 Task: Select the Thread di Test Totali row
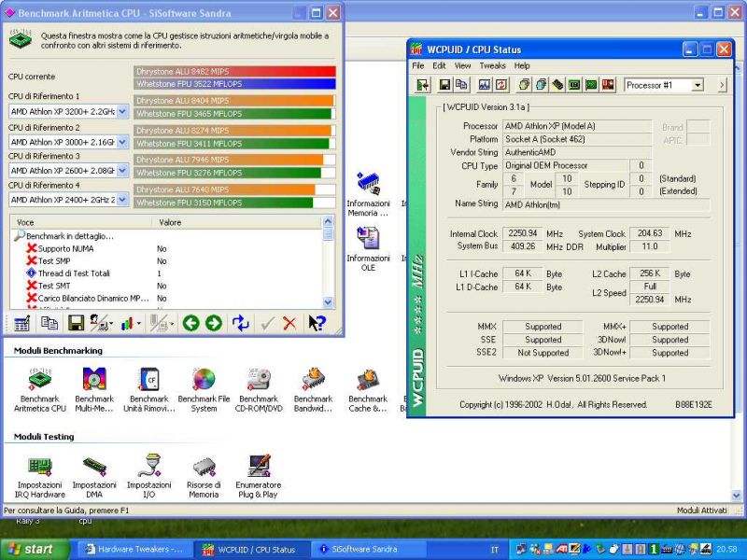tap(74, 273)
